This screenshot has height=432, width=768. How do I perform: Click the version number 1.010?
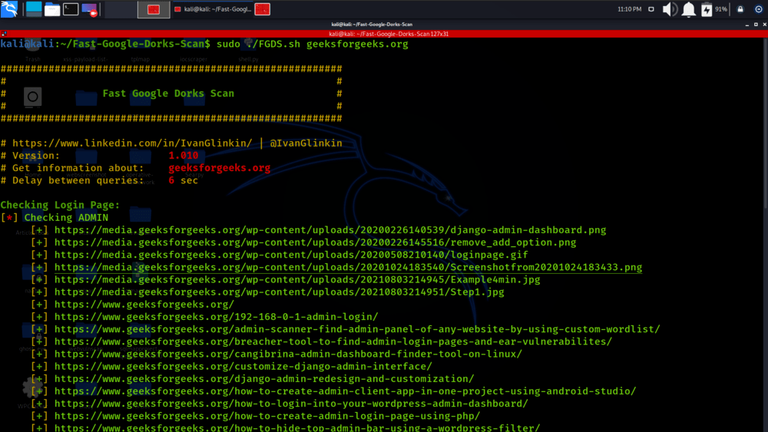tap(183, 155)
